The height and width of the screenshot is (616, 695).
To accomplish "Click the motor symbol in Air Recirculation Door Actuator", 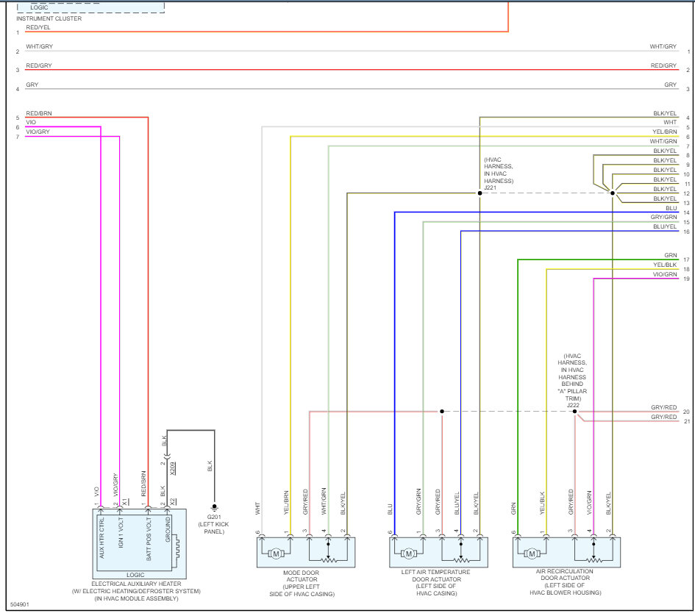I will [x=532, y=554].
